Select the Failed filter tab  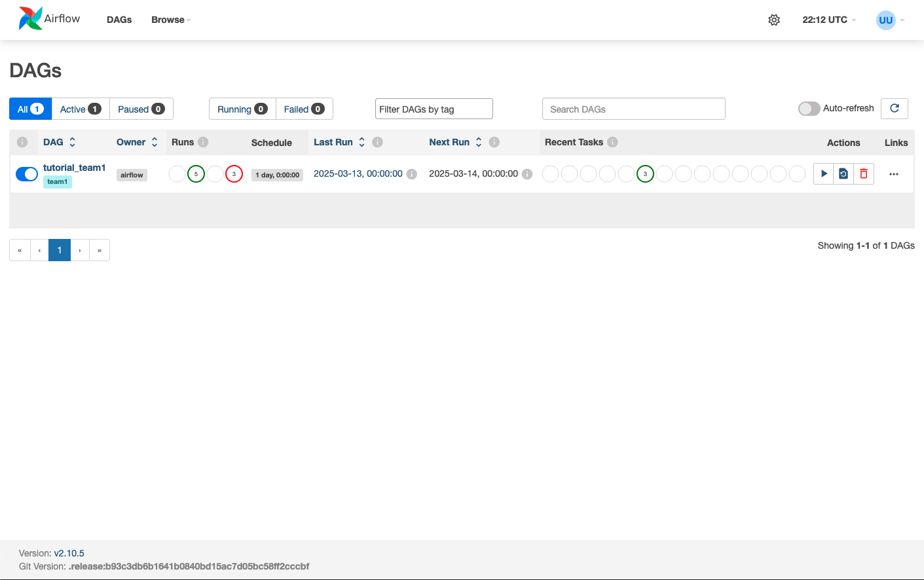point(305,109)
